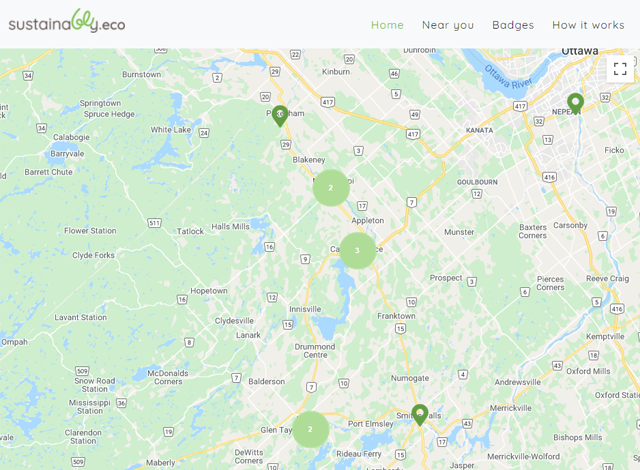
Task: Click the Drummond Centre label
Action: coord(315,351)
